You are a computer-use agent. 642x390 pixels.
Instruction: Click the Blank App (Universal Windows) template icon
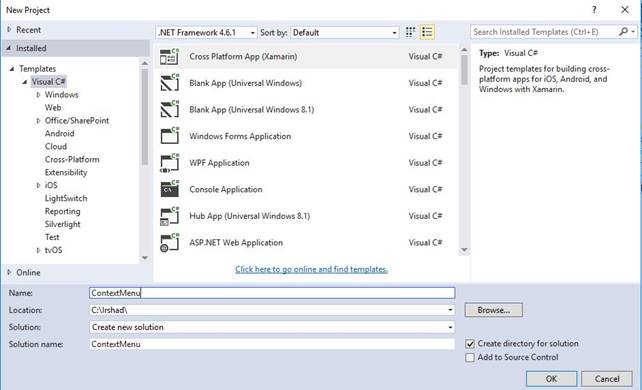170,83
